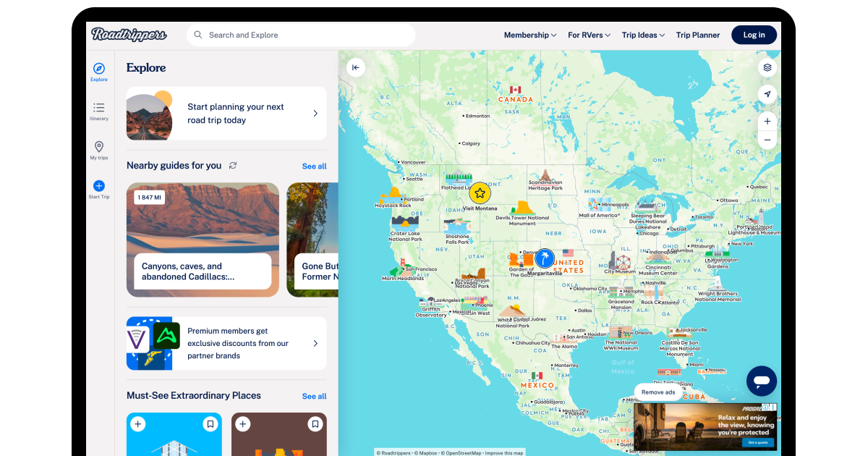Select the Marin Headlands marker

pos(402,269)
